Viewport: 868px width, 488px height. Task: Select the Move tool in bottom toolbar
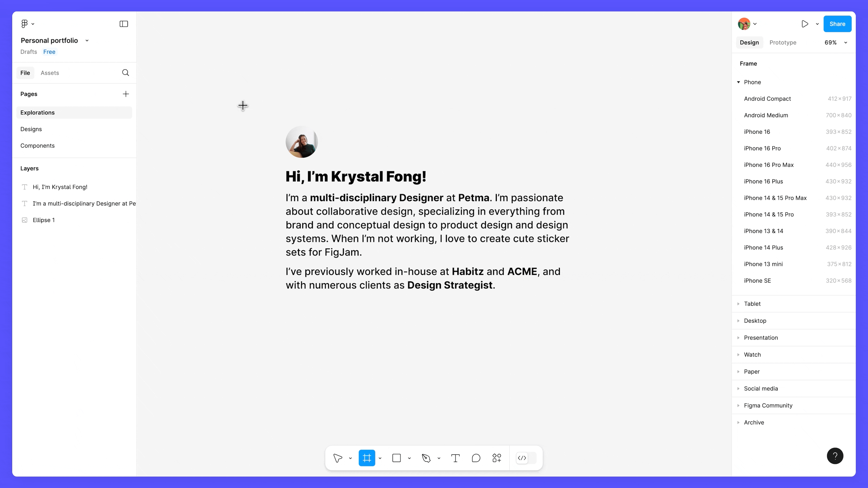point(338,458)
